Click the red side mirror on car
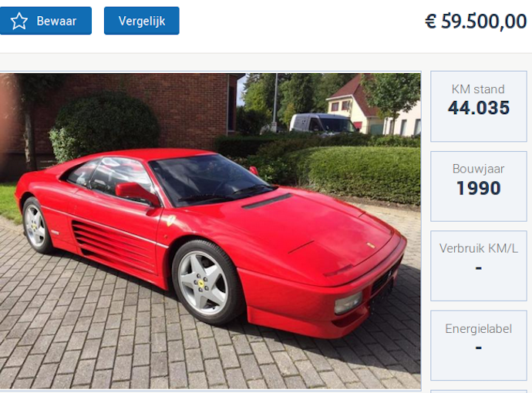 point(136,193)
